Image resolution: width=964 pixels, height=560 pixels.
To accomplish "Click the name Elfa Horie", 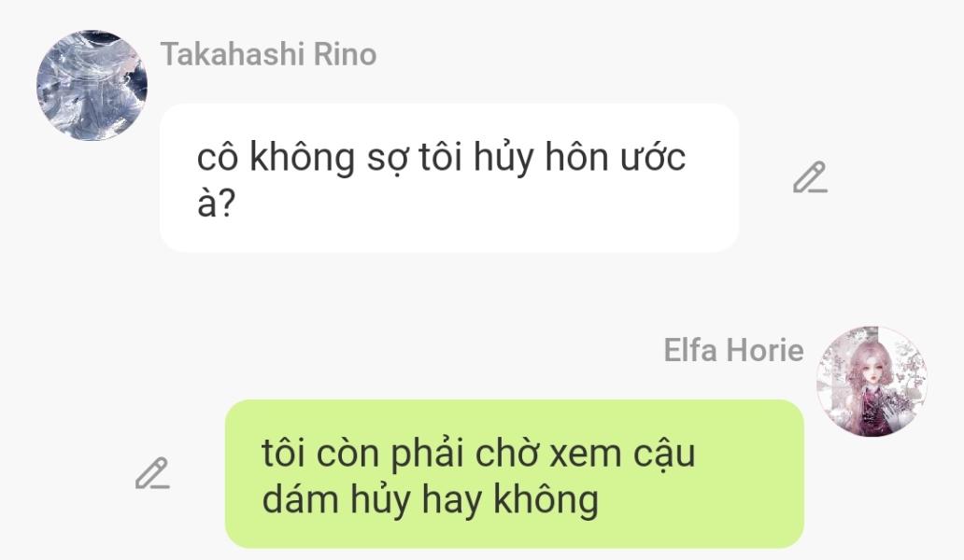I will (733, 350).
